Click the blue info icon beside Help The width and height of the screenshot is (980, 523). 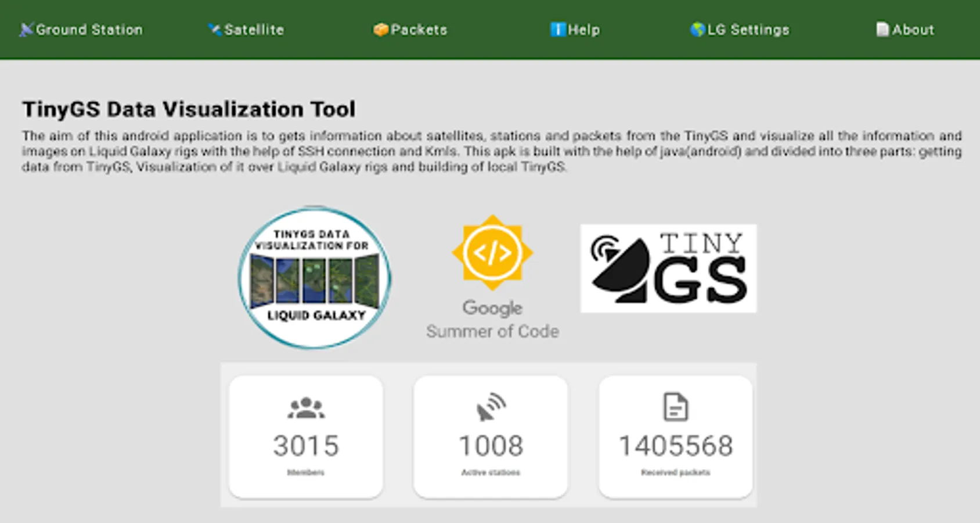(x=558, y=30)
